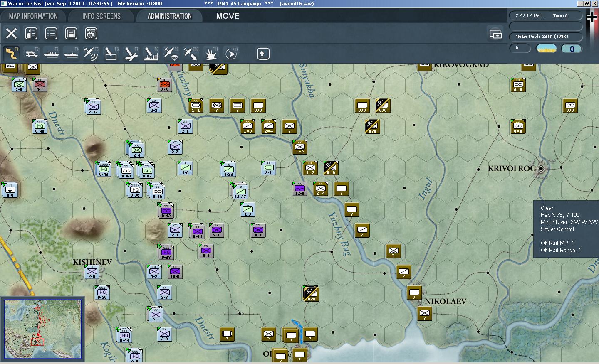Select the 1-23 unit counter
The image size is (599, 364).
tap(228, 169)
